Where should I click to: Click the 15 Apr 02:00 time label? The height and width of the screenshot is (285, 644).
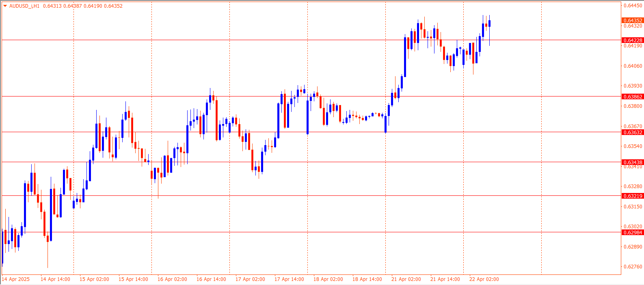tap(94, 279)
